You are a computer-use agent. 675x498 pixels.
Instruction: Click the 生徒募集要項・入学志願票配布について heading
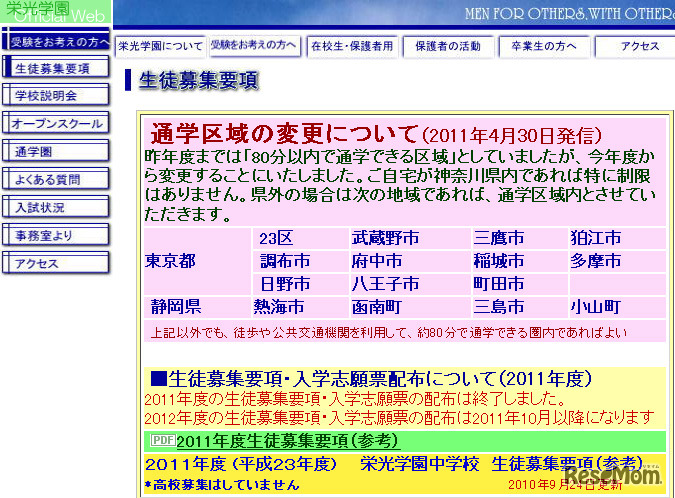point(371,379)
